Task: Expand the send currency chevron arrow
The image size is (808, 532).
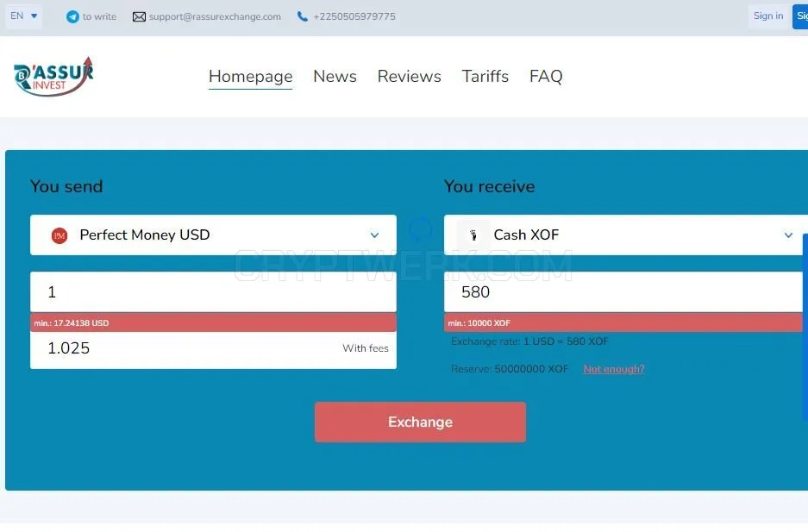Action: (x=374, y=235)
